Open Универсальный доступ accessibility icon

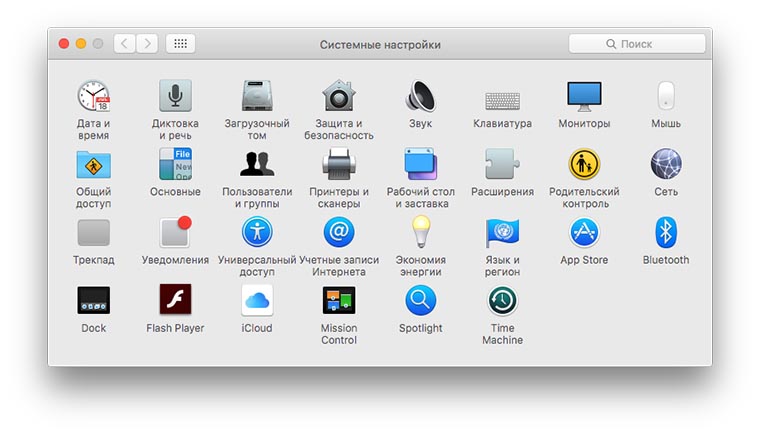click(257, 232)
